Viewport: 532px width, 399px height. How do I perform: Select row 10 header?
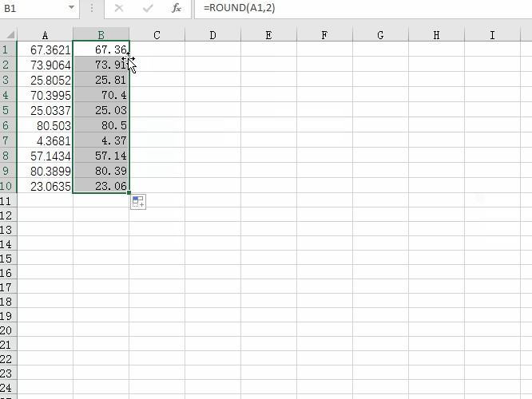coord(8,186)
